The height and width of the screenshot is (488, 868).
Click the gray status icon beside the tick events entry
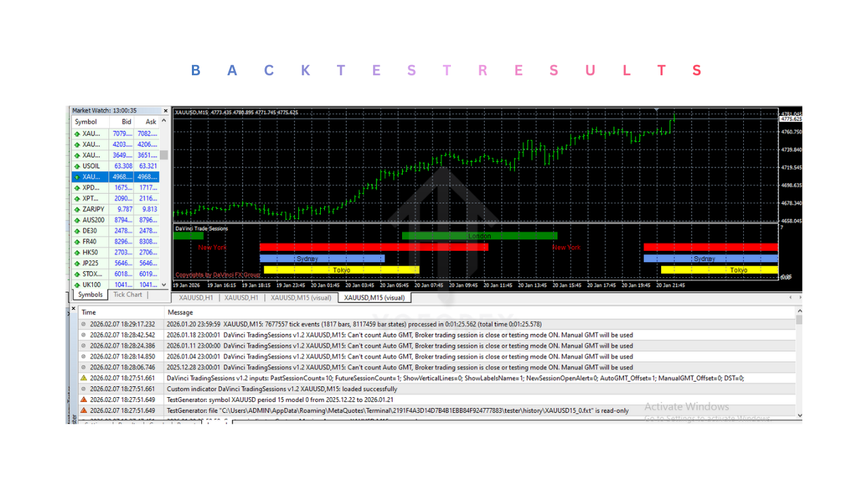pos(82,323)
